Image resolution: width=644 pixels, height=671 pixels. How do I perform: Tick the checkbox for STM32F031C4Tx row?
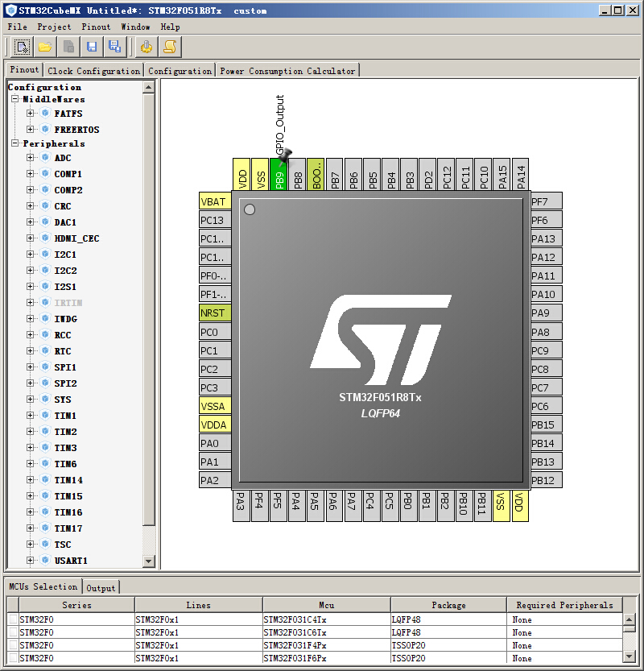13,619
